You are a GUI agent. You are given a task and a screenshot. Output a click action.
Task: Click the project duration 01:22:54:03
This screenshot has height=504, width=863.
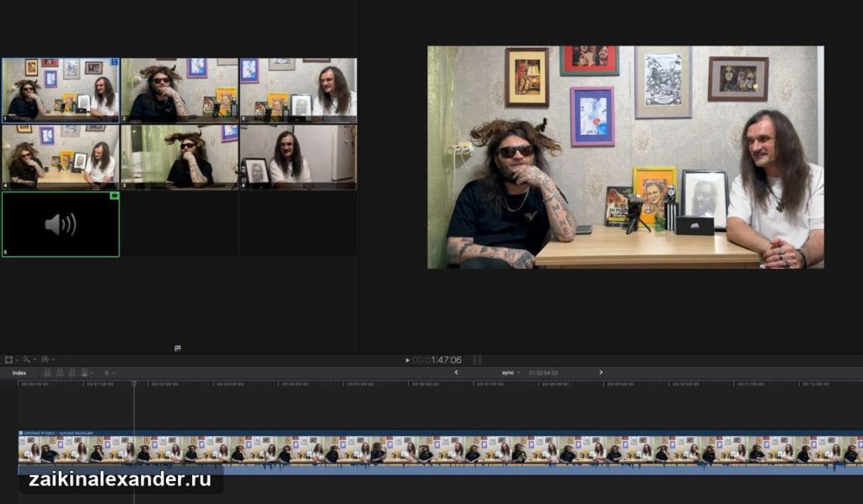click(x=544, y=373)
